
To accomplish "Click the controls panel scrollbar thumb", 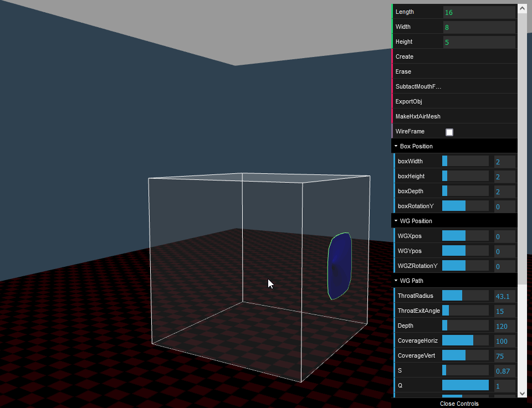I will (522, 149).
